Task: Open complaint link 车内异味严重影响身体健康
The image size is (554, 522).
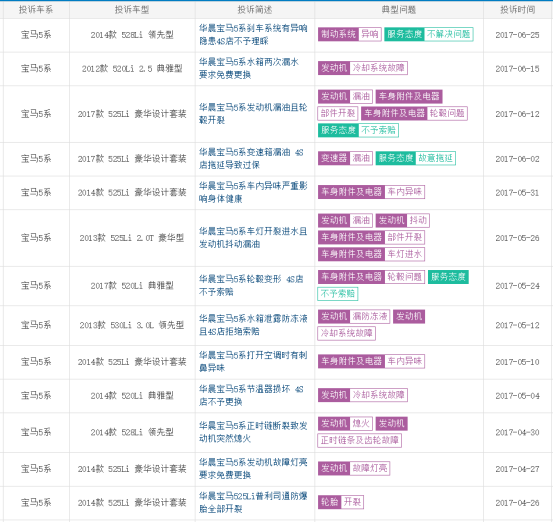Action: point(253,192)
